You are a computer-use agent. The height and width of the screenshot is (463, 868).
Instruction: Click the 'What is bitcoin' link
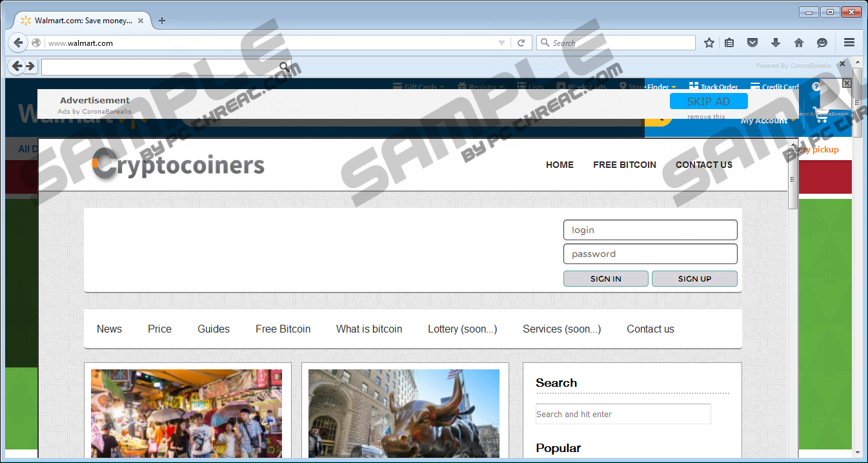(368, 329)
